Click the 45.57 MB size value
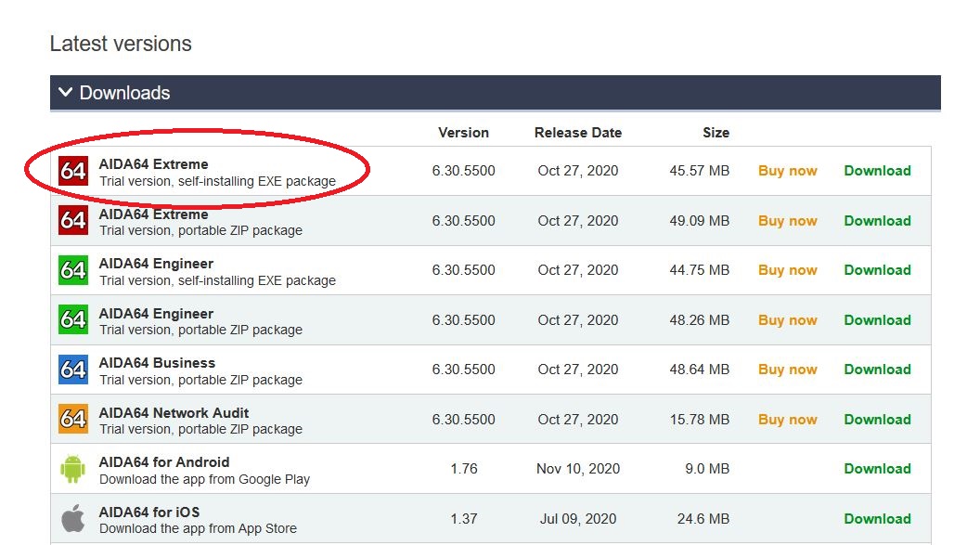The width and height of the screenshot is (980, 545). pos(700,171)
